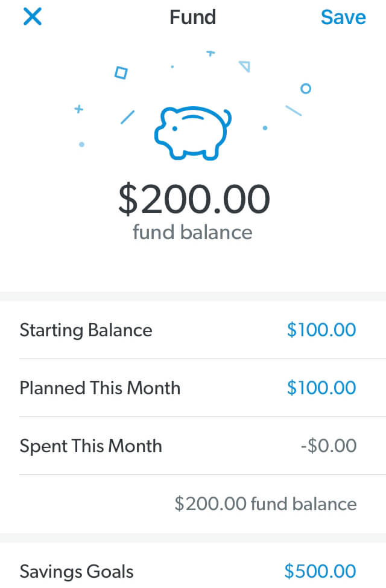This screenshot has height=588, width=386.
Task: Select the Spent This Month row label
Action: pyautogui.click(x=90, y=446)
